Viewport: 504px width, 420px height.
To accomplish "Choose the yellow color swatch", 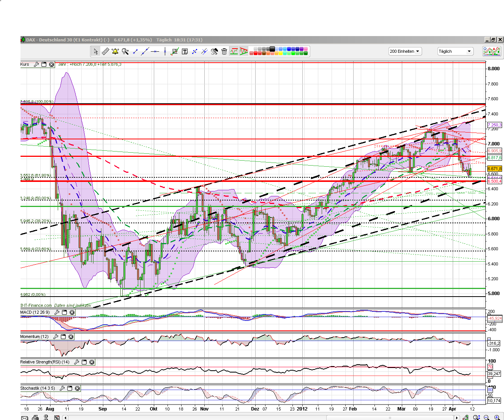I will click(280, 53).
